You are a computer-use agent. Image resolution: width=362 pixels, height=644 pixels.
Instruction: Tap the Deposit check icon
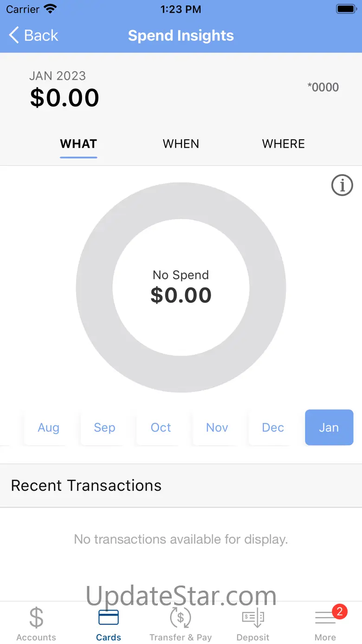click(x=253, y=618)
